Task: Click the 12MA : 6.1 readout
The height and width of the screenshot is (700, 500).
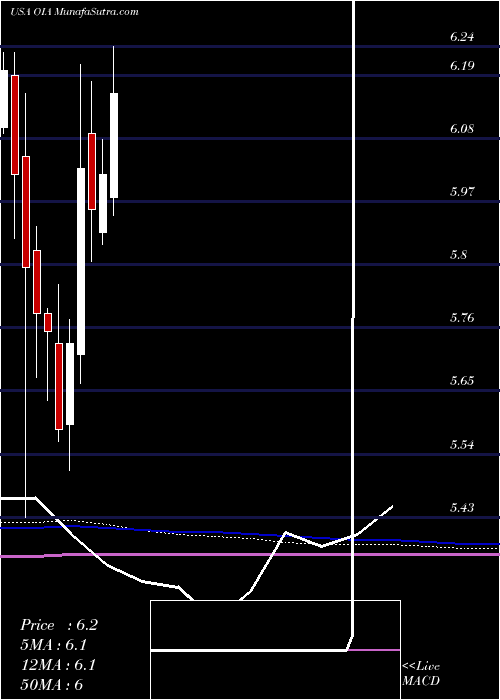Action: point(58,664)
